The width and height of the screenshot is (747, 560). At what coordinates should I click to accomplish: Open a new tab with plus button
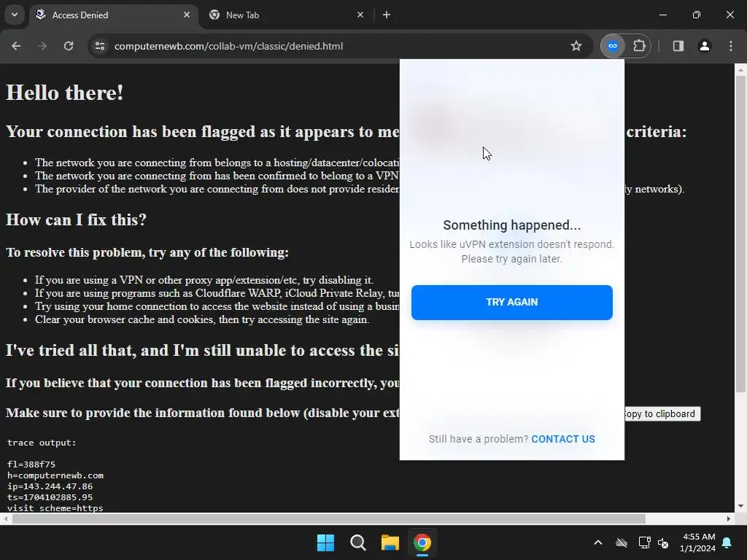click(x=387, y=15)
